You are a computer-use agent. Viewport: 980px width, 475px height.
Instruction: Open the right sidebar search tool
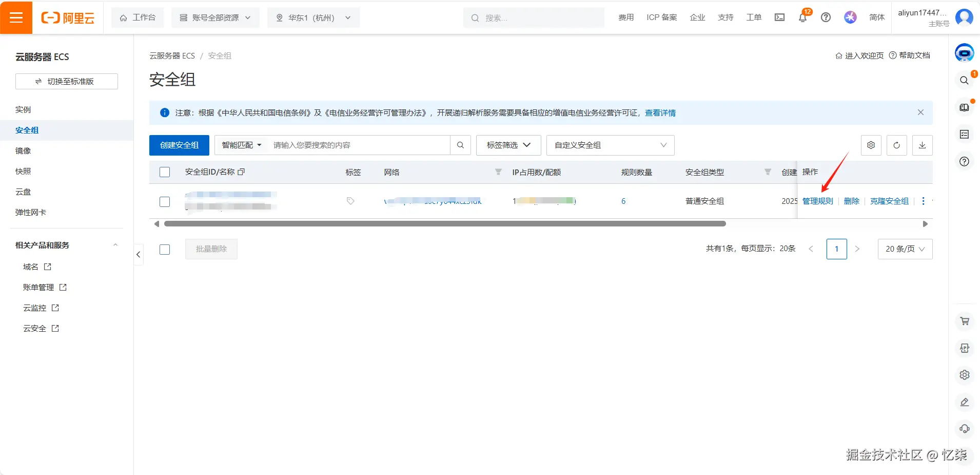click(965, 80)
